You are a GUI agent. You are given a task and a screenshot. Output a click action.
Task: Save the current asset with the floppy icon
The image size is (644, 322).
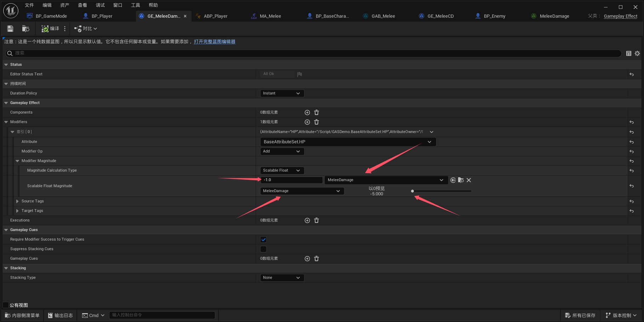tap(10, 29)
